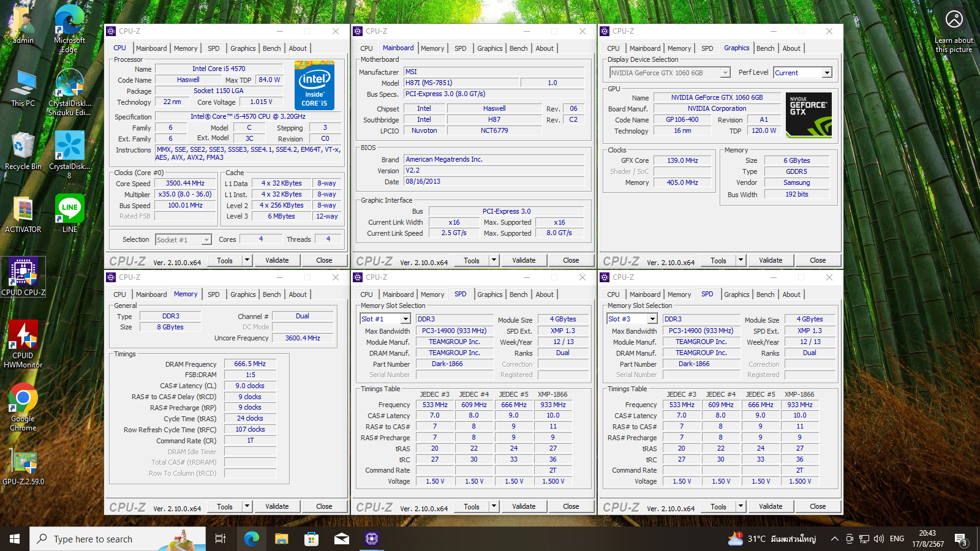
Task: Click the DRAM Frequency 666.5 MHz value
Action: 250,364
